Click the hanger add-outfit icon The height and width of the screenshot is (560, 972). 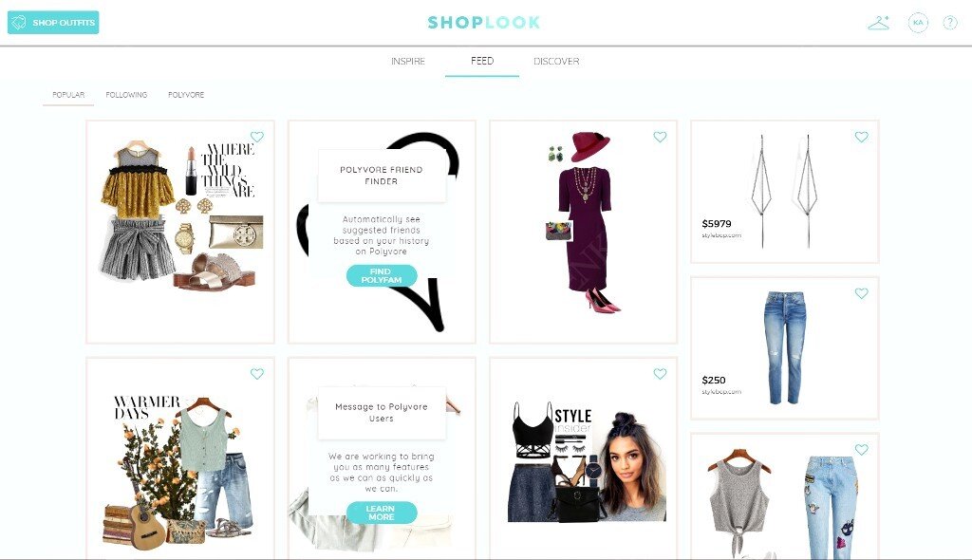coord(878,23)
